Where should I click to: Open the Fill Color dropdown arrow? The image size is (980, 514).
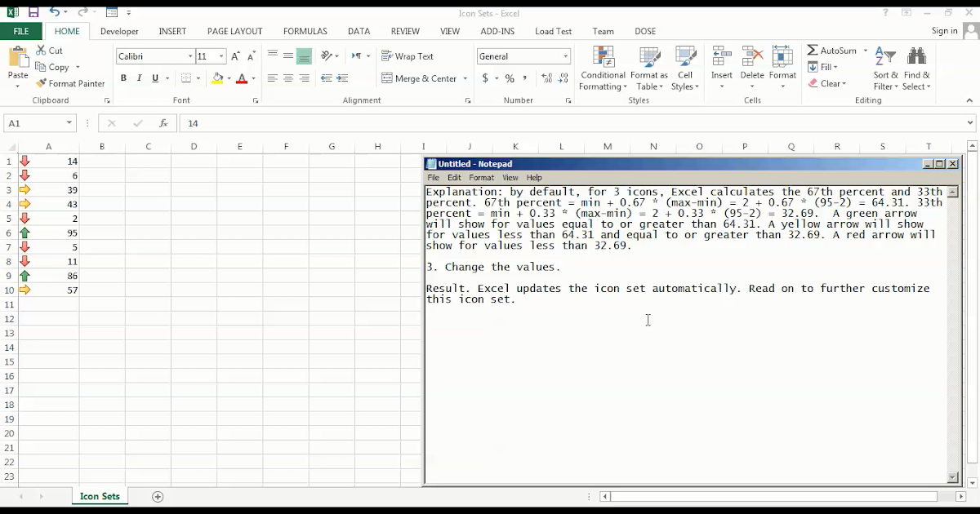point(229,78)
